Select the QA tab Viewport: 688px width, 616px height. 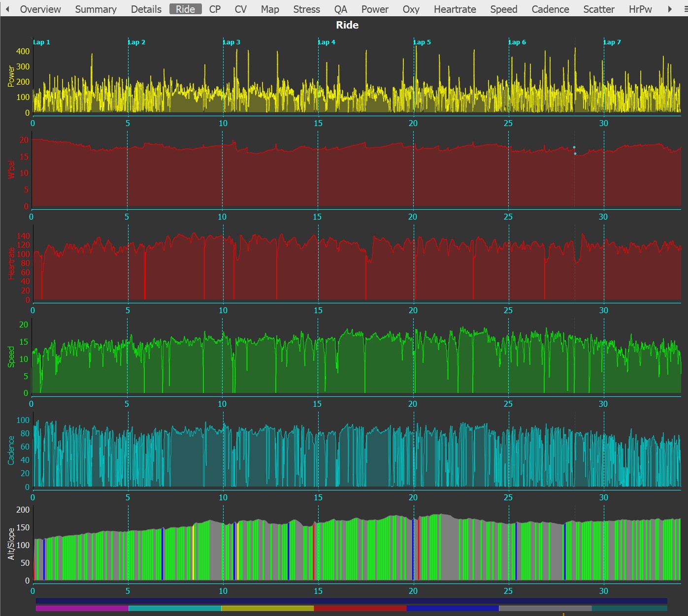click(340, 9)
